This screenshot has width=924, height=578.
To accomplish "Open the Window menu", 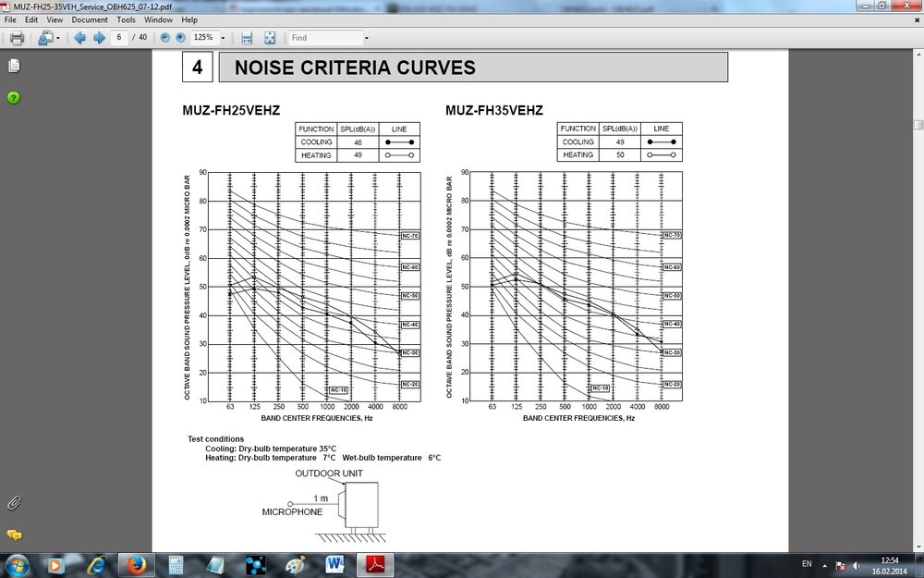I will point(159,19).
